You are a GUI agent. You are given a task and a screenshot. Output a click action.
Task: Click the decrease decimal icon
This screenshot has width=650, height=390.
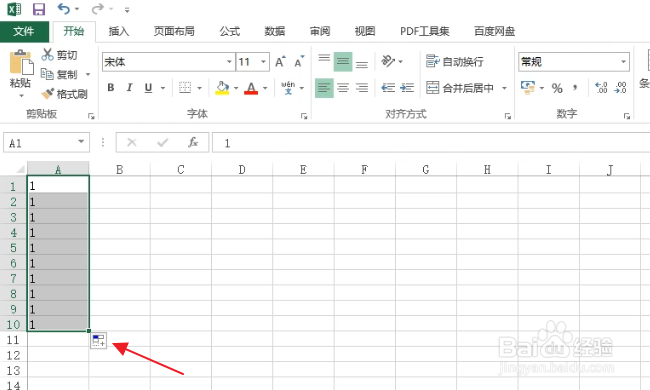pyautogui.click(x=620, y=87)
